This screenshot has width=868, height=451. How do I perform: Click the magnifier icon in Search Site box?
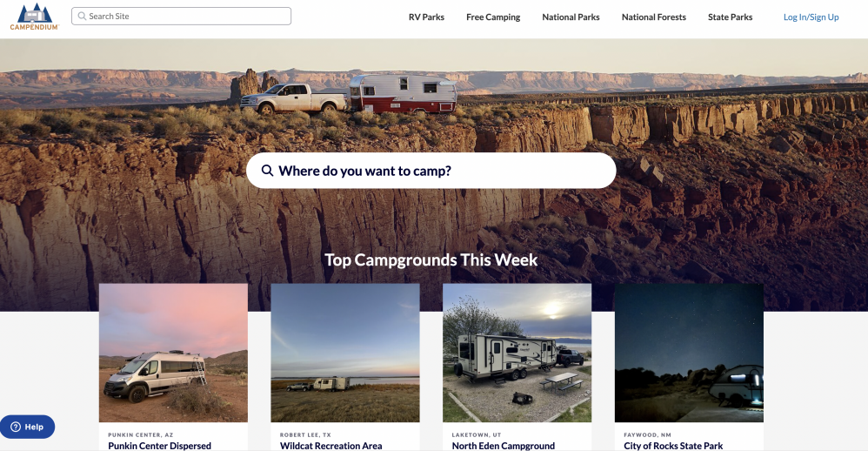tap(82, 16)
